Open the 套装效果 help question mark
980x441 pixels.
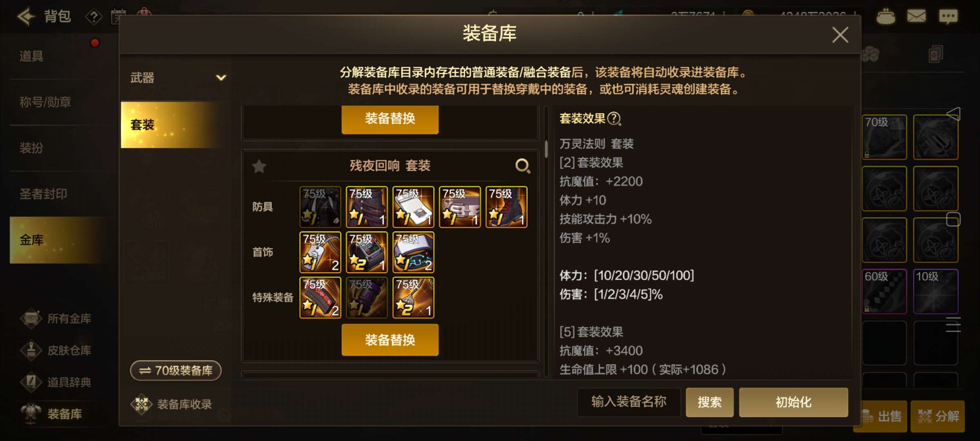point(614,119)
